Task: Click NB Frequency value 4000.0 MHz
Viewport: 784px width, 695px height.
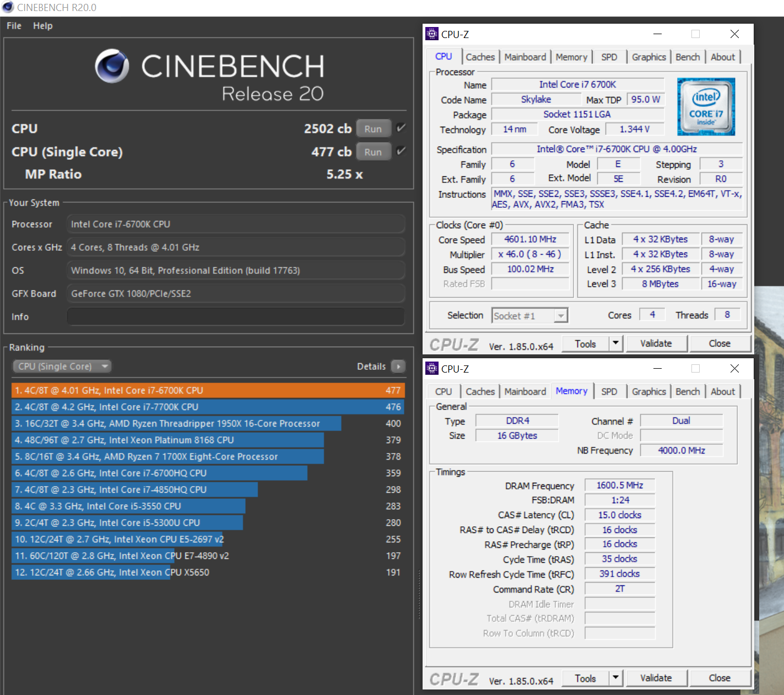Action: pyautogui.click(x=682, y=450)
